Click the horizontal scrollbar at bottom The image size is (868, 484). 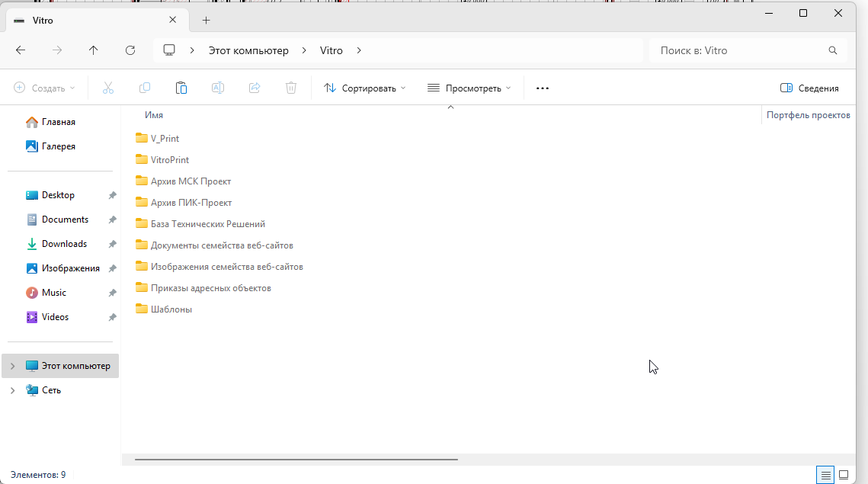point(296,459)
